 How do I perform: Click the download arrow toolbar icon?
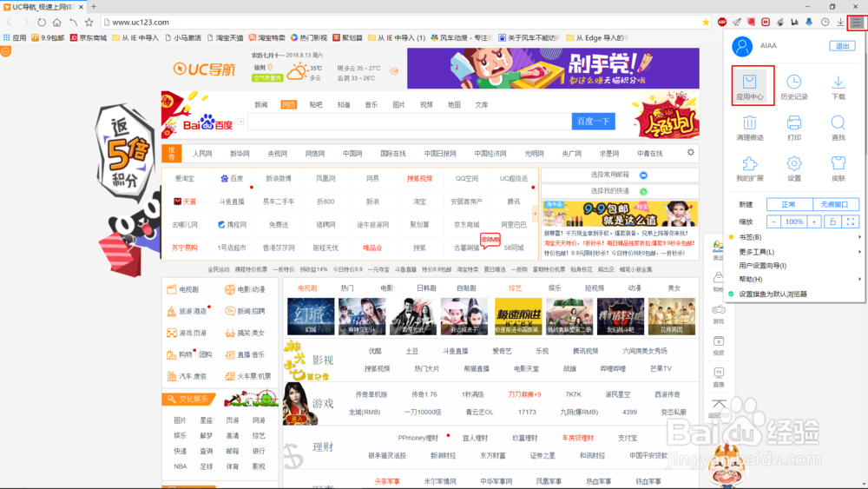pyautogui.click(x=840, y=23)
